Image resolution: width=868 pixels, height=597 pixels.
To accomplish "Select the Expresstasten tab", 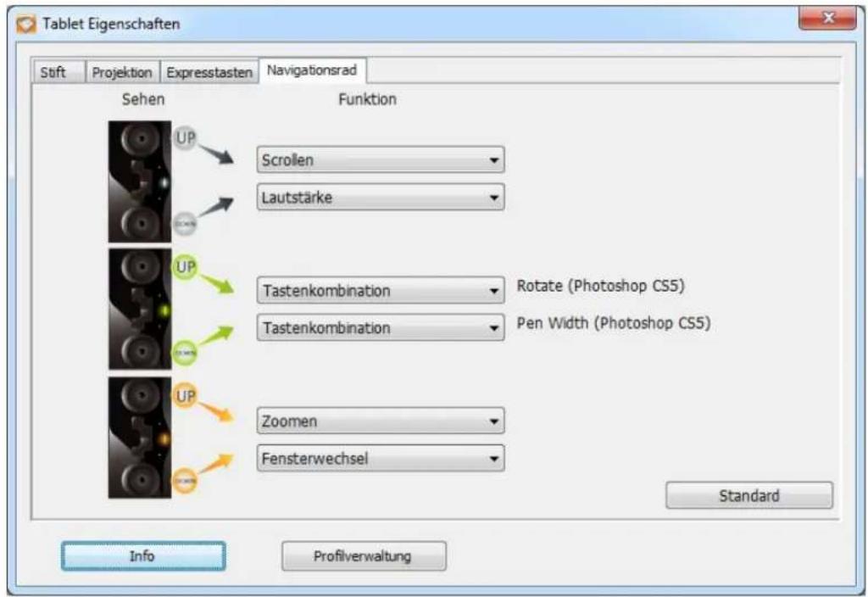I will point(209,72).
